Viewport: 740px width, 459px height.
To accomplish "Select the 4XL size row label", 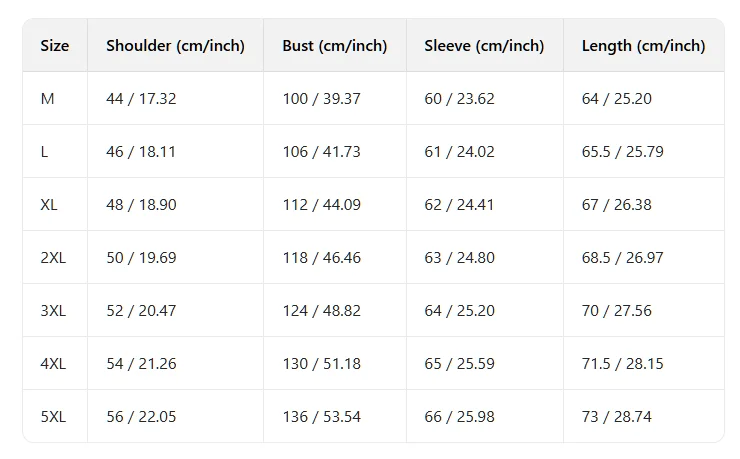I will 53,364.
